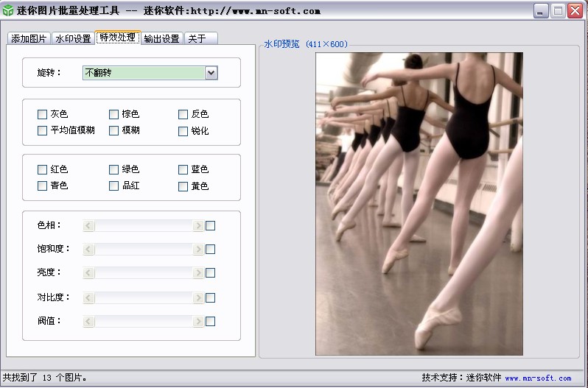
Task: Click the 亮度 slider left arrow
Action: (x=88, y=272)
